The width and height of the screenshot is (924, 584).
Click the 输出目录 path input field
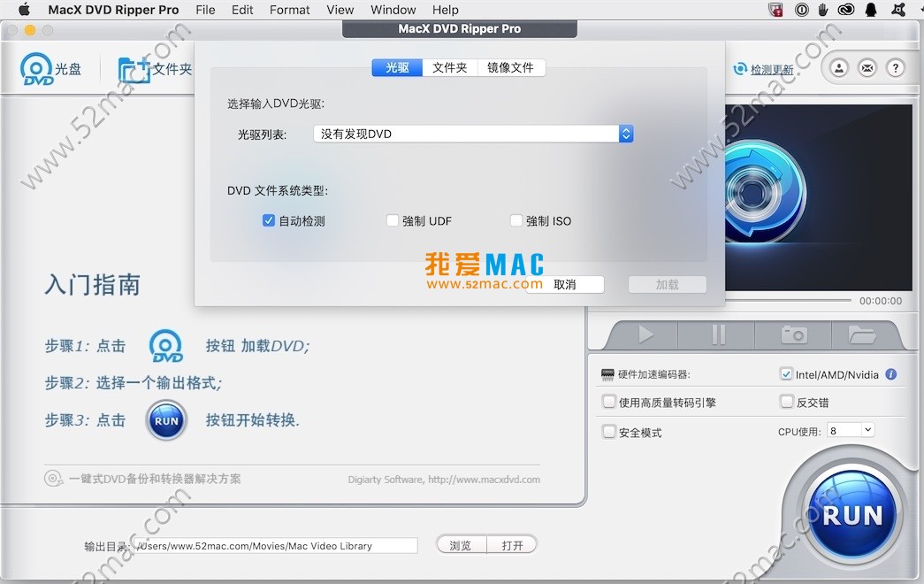[275, 546]
